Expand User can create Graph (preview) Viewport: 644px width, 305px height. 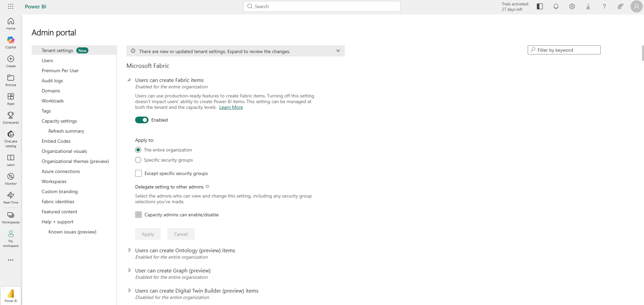pyautogui.click(x=129, y=270)
